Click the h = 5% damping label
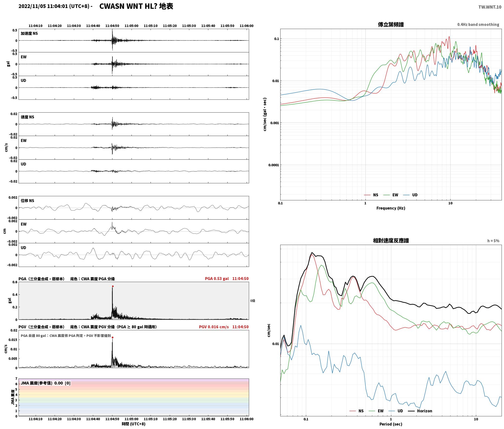This screenshot has width=504, height=429. 493,241
